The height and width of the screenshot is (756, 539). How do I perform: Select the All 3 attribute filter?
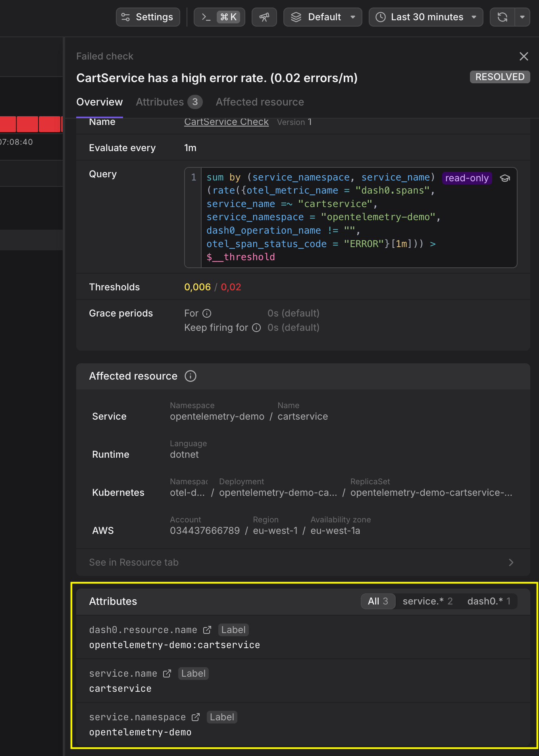[378, 601]
